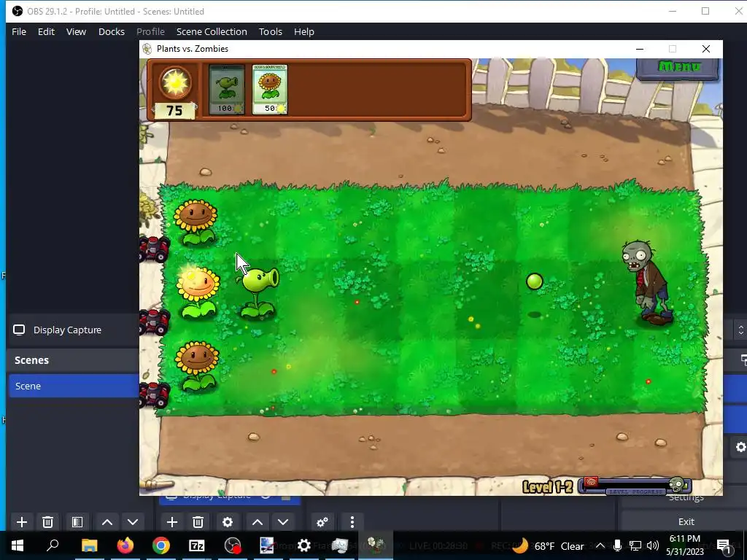Screen dimensions: 747x560
Task: Add a new source with plus icon
Action: pos(172,522)
